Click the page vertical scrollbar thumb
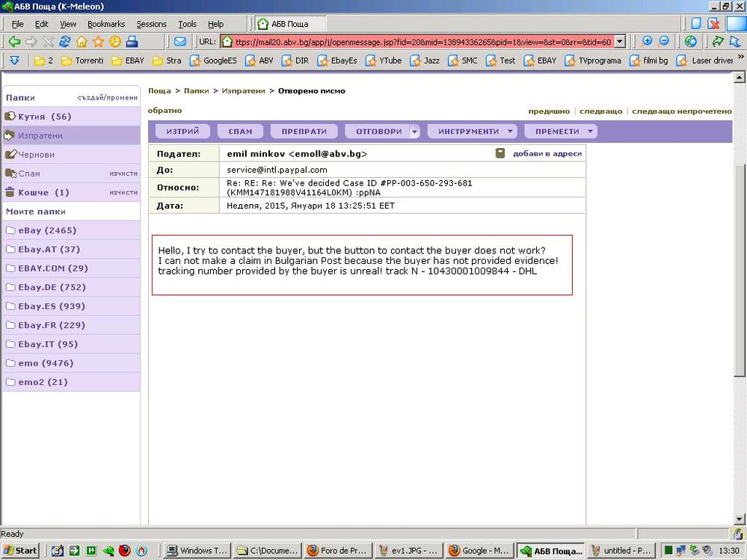The image size is (747, 560). point(739,271)
